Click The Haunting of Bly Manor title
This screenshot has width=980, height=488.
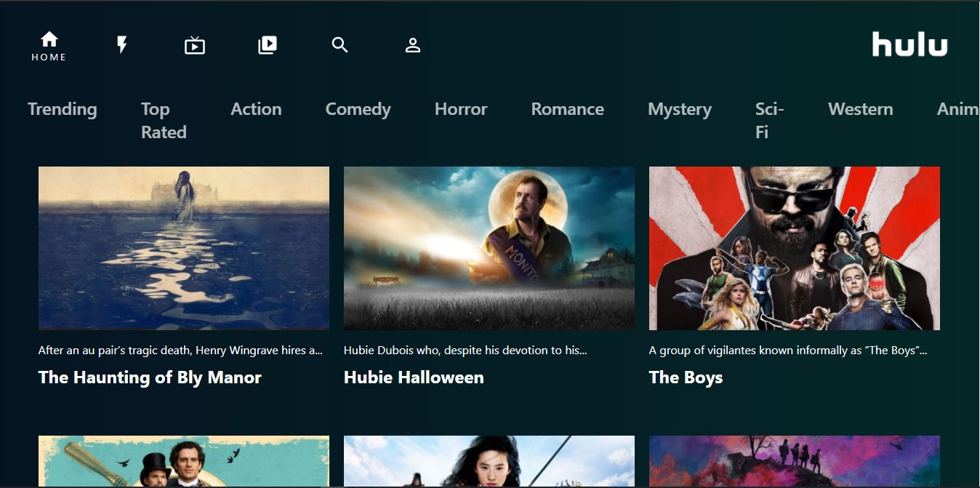tap(150, 377)
